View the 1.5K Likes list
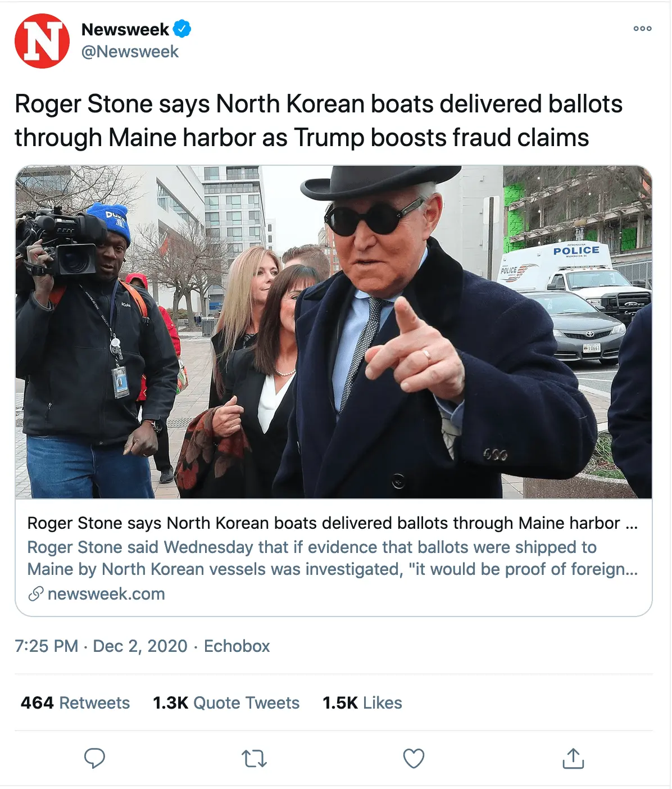Viewport: 672px width, 789px height. [x=362, y=703]
